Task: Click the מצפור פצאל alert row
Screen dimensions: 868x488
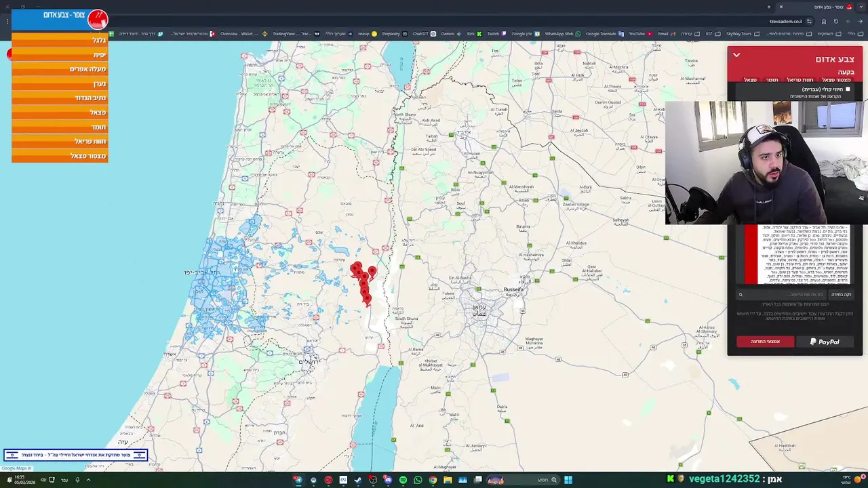Action: (60, 156)
